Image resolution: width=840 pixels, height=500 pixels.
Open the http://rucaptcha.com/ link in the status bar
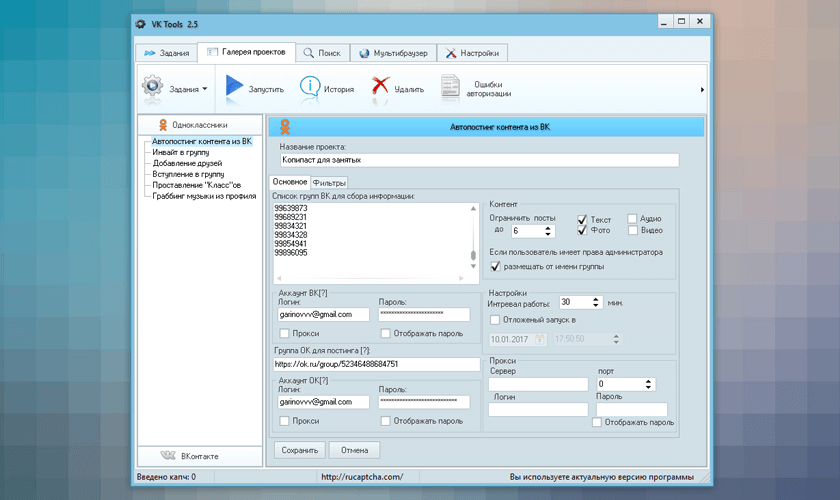362,477
